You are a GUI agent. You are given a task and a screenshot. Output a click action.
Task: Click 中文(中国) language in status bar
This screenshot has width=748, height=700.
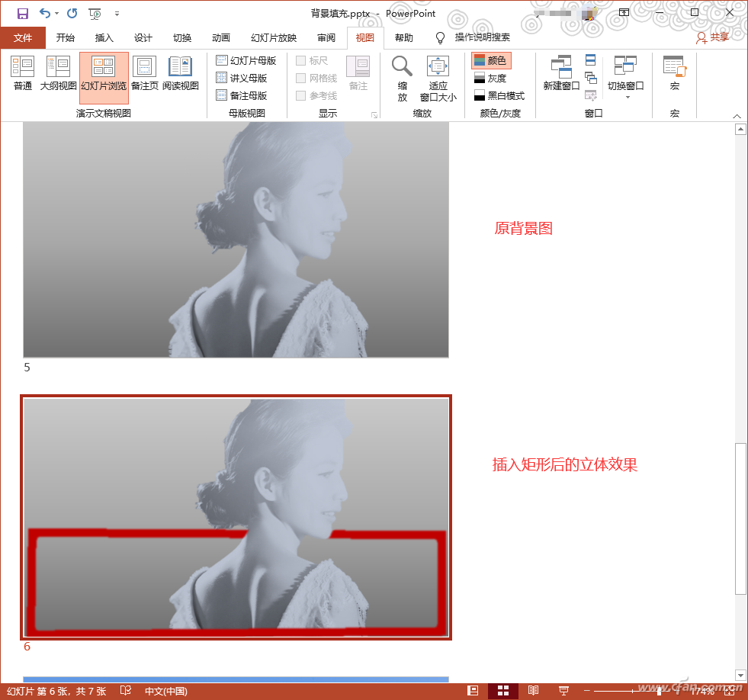pos(166,691)
